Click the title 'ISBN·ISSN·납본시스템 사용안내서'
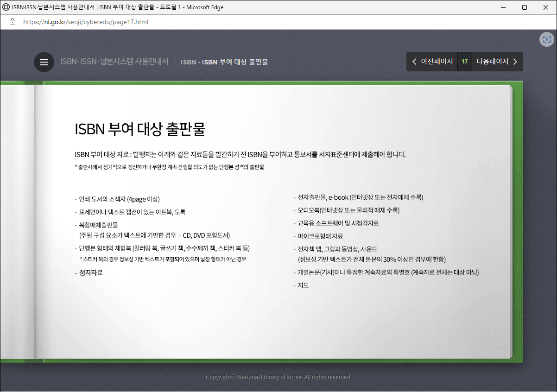The image size is (557, 392). tap(114, 62)
